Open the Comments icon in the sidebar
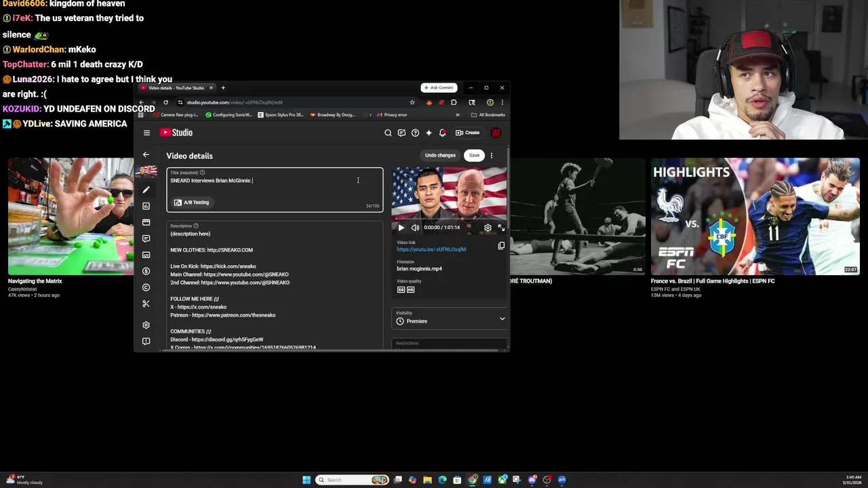This screenshot has width=868, height=488. click(146, 239)
